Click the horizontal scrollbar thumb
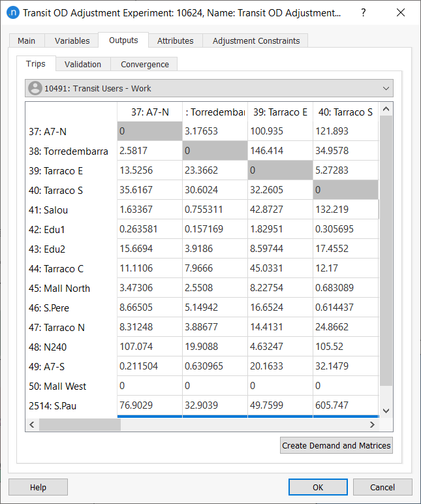 coord(80,424)
